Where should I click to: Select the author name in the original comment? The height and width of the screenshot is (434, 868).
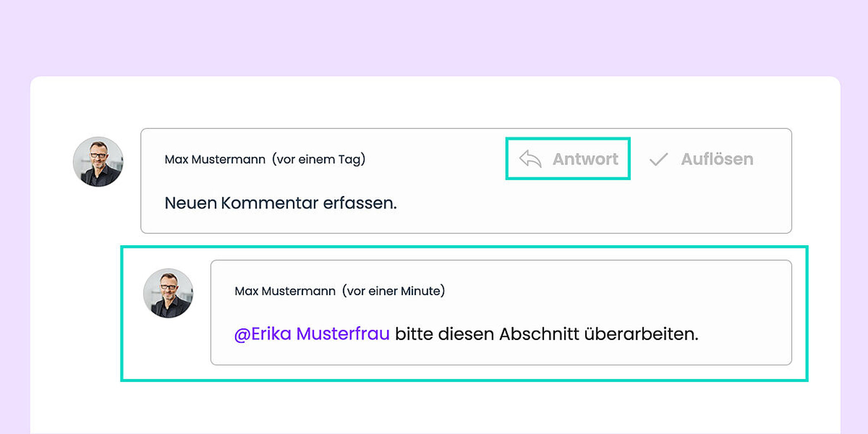pyautogui.click(x=215, y=159)
